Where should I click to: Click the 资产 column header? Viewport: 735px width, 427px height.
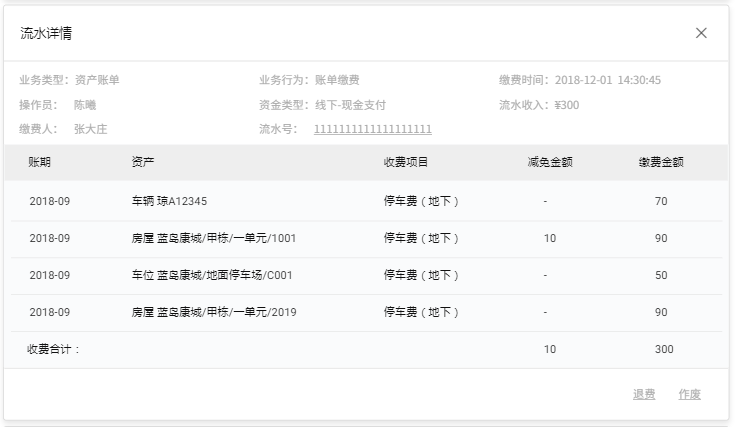pos(143,162)
